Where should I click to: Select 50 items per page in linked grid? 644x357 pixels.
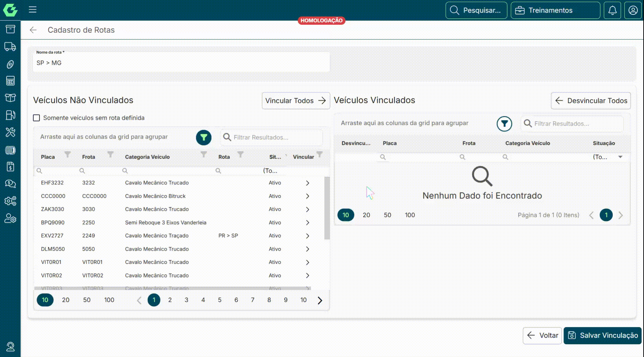[x=387, y=215]
